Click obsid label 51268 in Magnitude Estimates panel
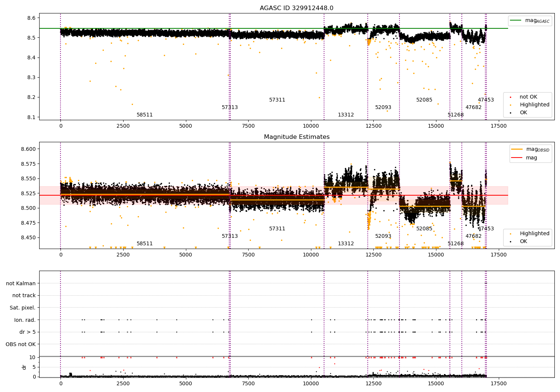560x392 pixels. pos(455,243)
